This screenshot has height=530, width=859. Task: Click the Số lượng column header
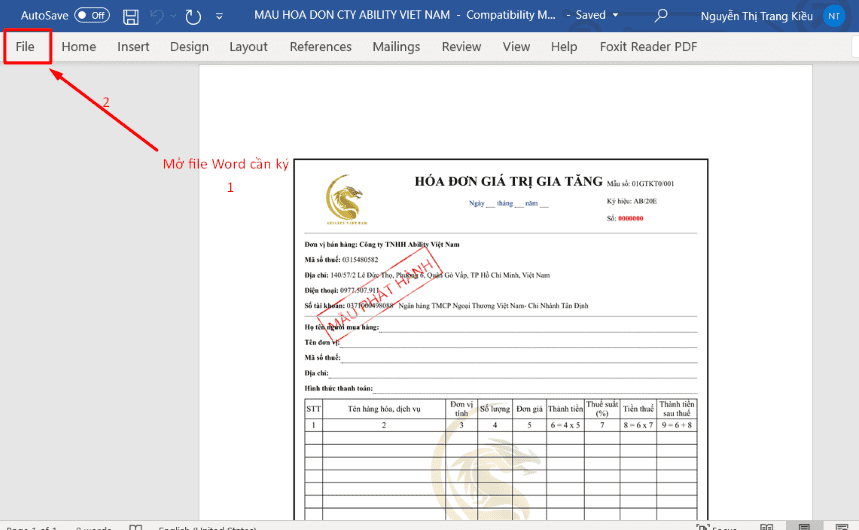coord(495,409)
